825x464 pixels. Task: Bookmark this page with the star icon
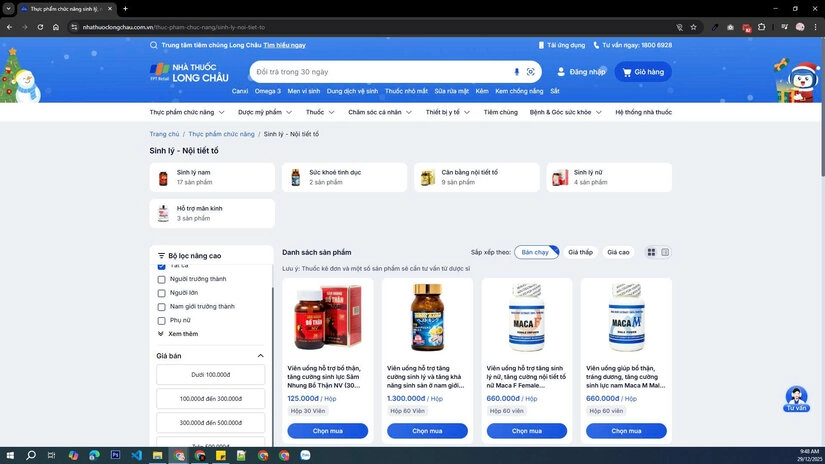coord(693,27)
